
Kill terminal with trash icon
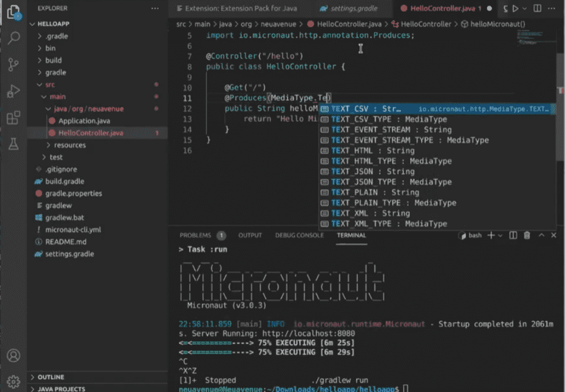pyautogui.click(x=527, y=235)
